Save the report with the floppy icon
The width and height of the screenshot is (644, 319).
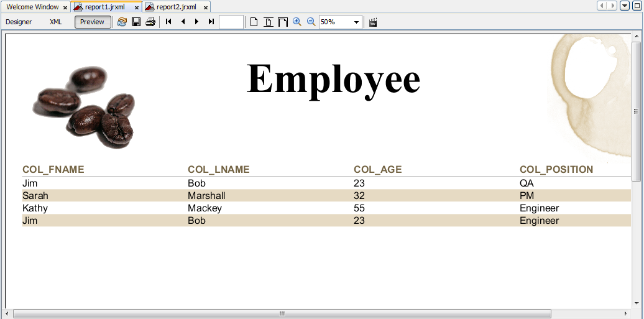[136, 22]
